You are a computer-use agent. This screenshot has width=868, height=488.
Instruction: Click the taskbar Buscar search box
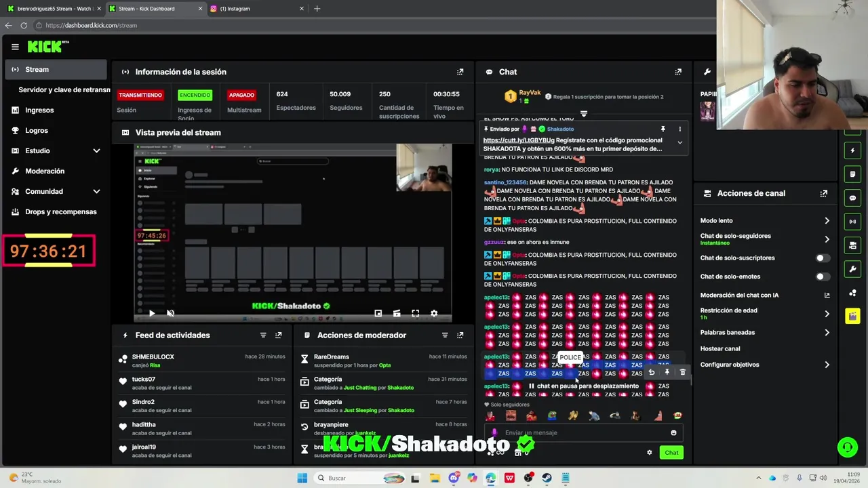[x=360, y=478]
